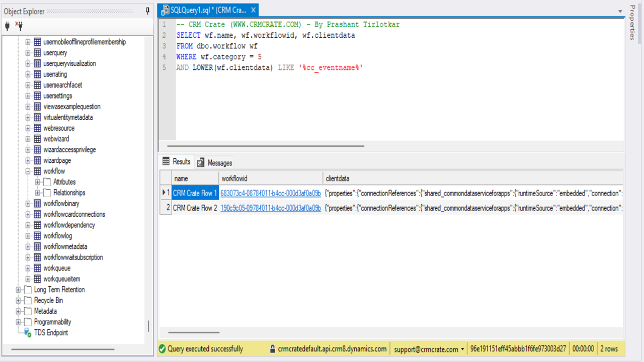
Task: Switch to the Results tab
Action: click(176, 162)
